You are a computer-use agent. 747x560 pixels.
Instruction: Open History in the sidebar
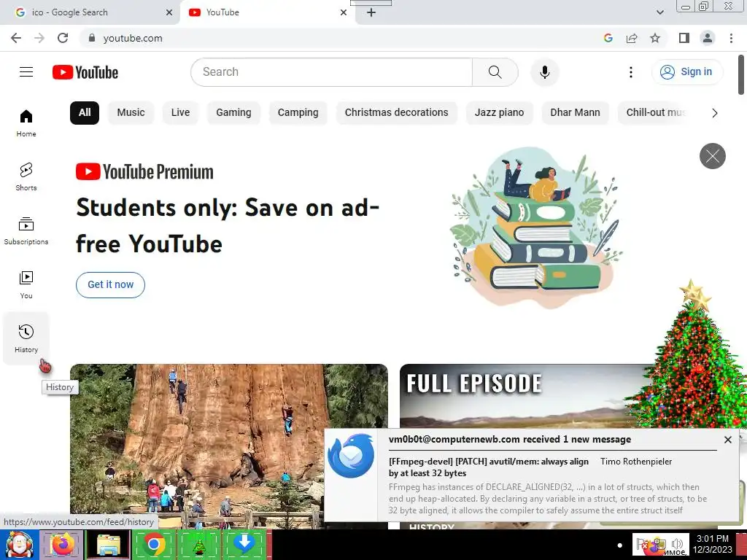click(x=26, y=338)
